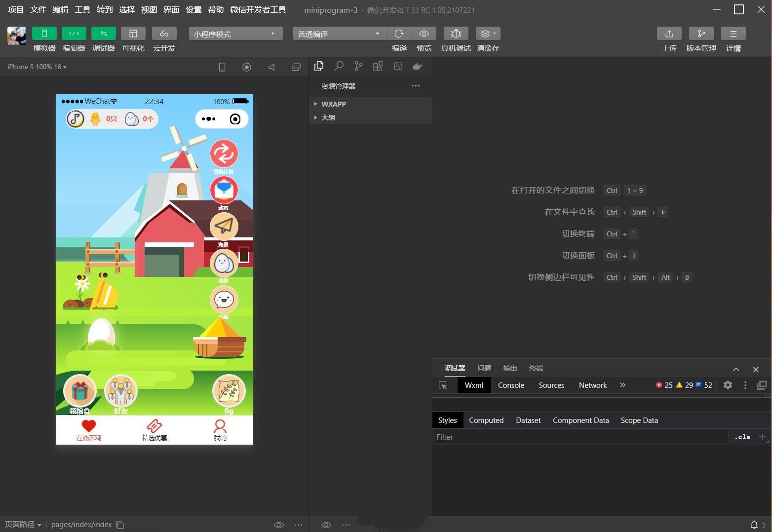Toggle the editor panel button
772x532 pixels.
pos(74,34)
